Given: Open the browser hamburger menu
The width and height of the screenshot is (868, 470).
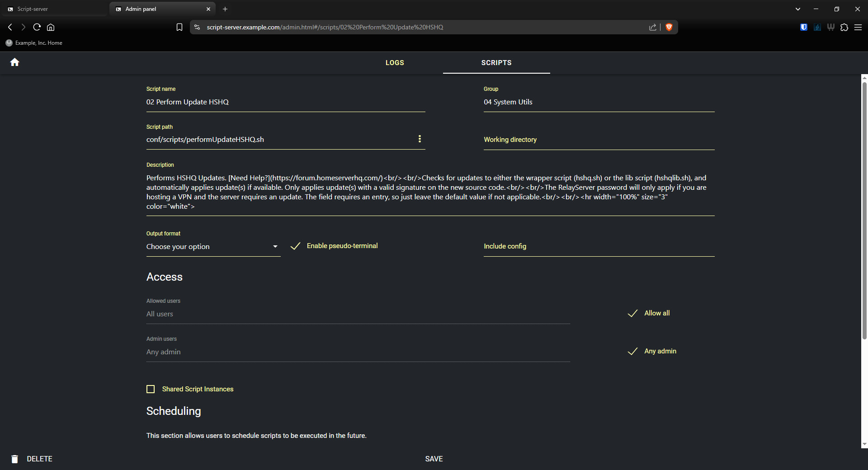Looking at the screenshot, I should tap(859, 27).
